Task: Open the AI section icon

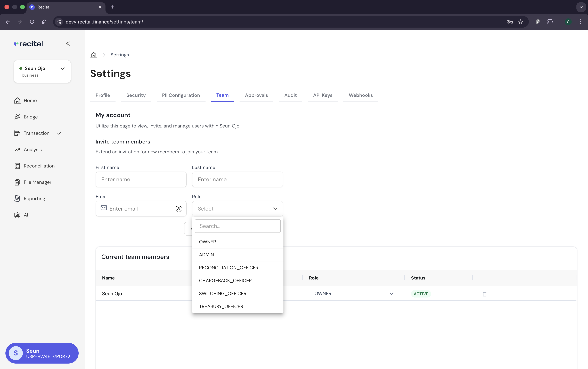Action: [17, 215]
